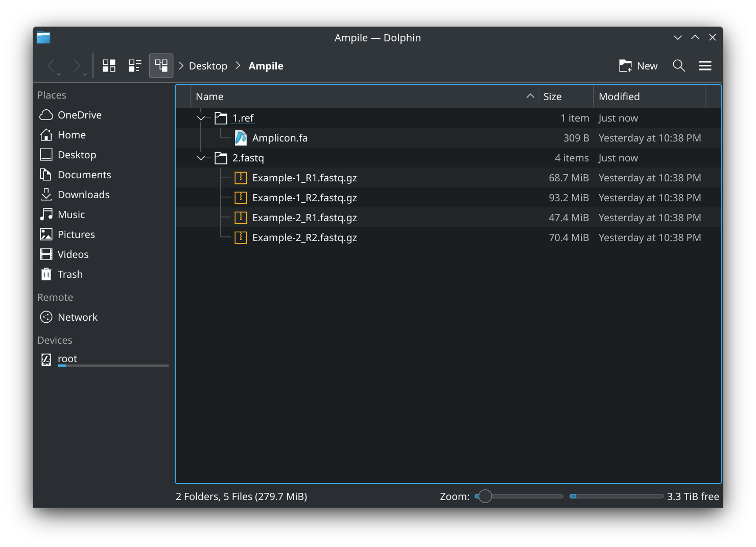Image resolution: width=756 pixels, height=547 pixels.
Task: Select Example-1_R1.fastq.gz archive icon
Action: 241,178
